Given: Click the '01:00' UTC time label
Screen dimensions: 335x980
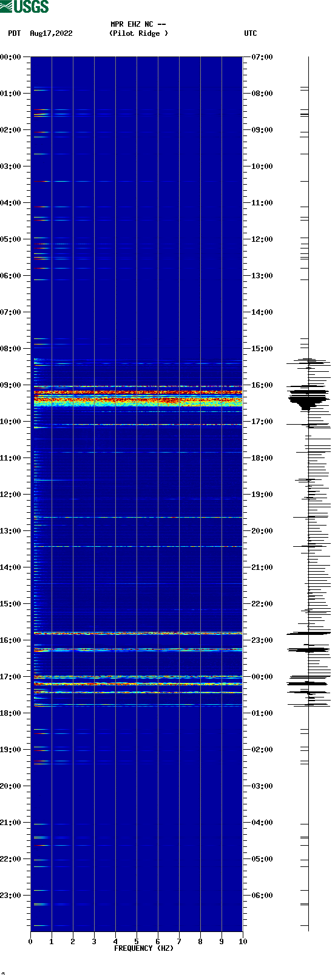Looking at the screenshot, I should point(262,713).
